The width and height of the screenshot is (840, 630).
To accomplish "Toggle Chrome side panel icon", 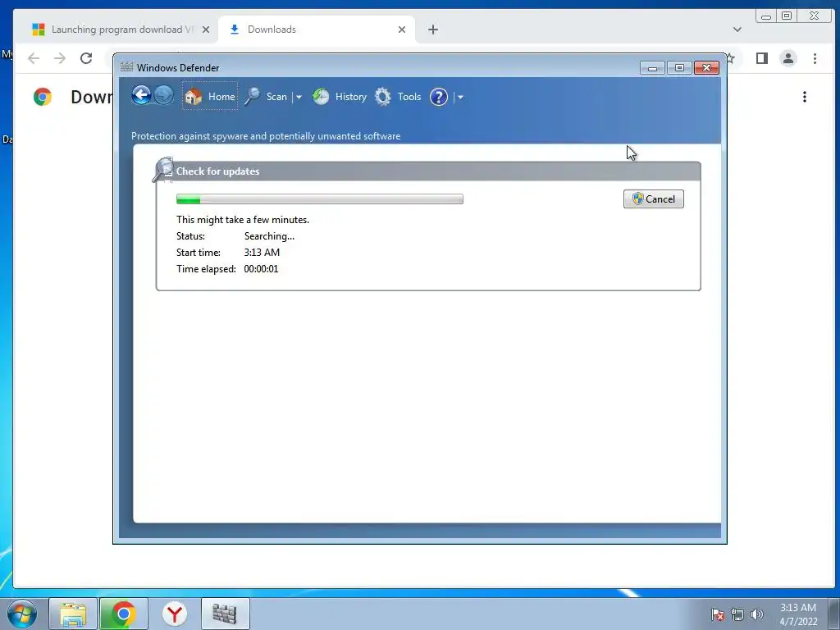I will (x=762, y=58).
